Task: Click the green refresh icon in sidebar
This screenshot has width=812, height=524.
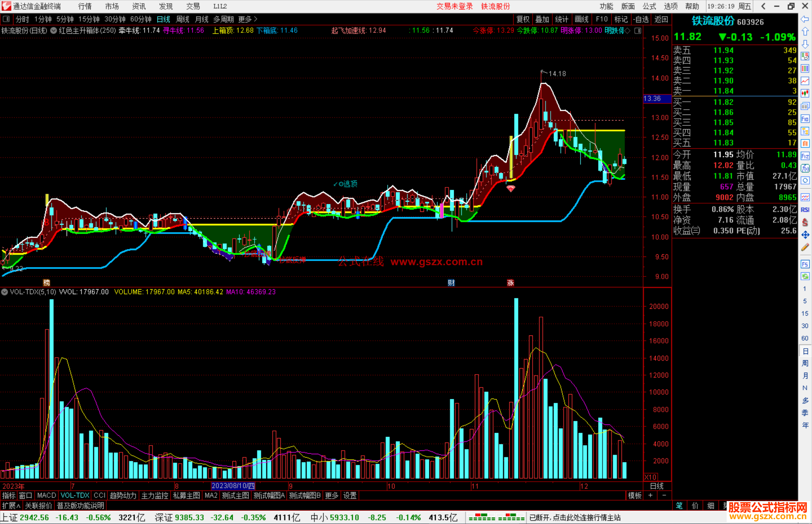Action: [805, 276]
